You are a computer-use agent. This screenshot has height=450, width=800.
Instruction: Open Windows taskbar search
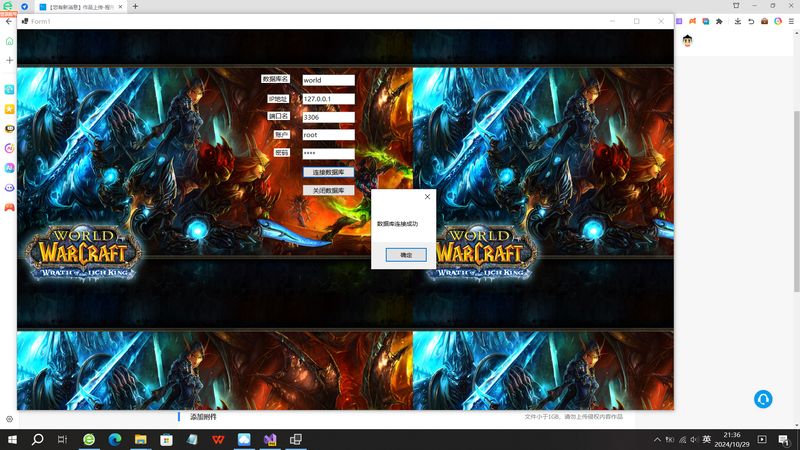point(37,439)
